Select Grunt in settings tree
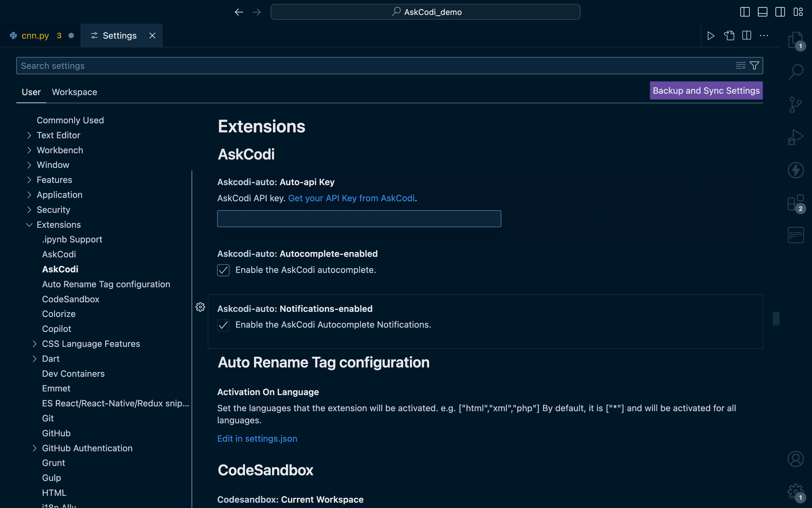Image resolution: width=812 pixels, height=508 pixels. [x=53, y=463]
